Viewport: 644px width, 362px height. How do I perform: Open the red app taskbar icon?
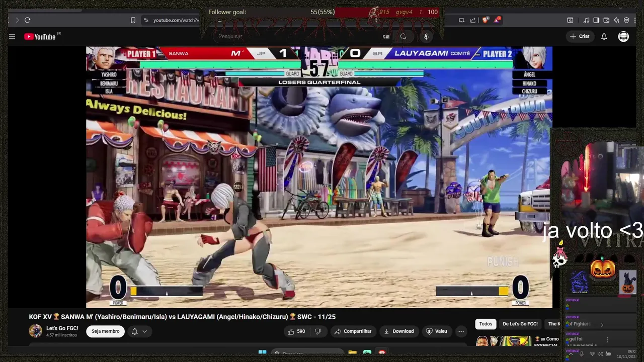[382, 352]
